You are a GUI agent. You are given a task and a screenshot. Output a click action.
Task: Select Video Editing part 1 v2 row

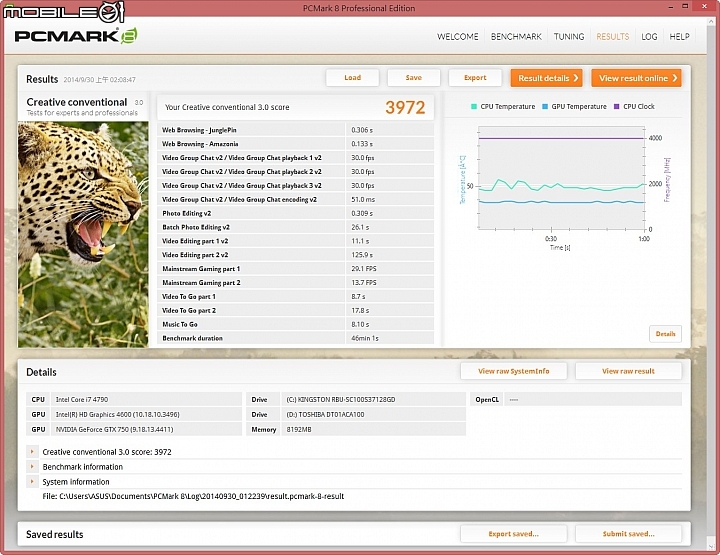click(295, 241)
